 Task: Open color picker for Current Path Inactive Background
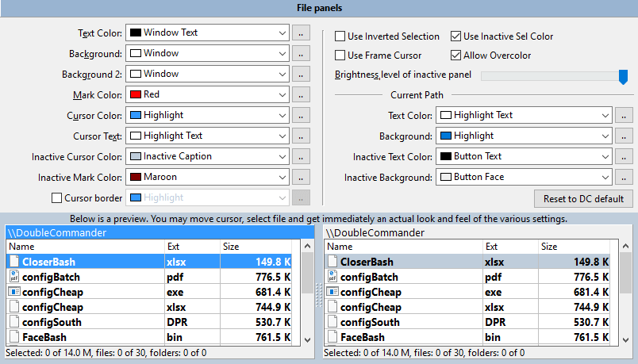625,178
